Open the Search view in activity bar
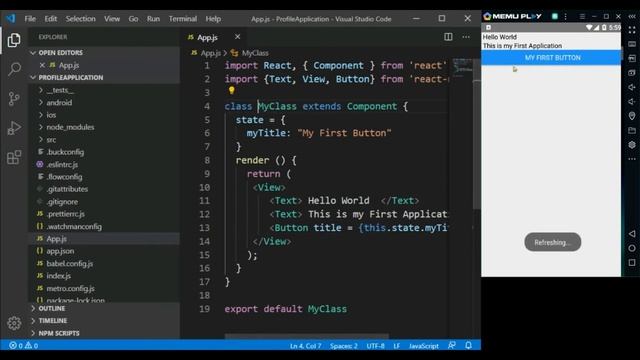The width and height of the screenshot is (640, 360). (x=14, y=69)
